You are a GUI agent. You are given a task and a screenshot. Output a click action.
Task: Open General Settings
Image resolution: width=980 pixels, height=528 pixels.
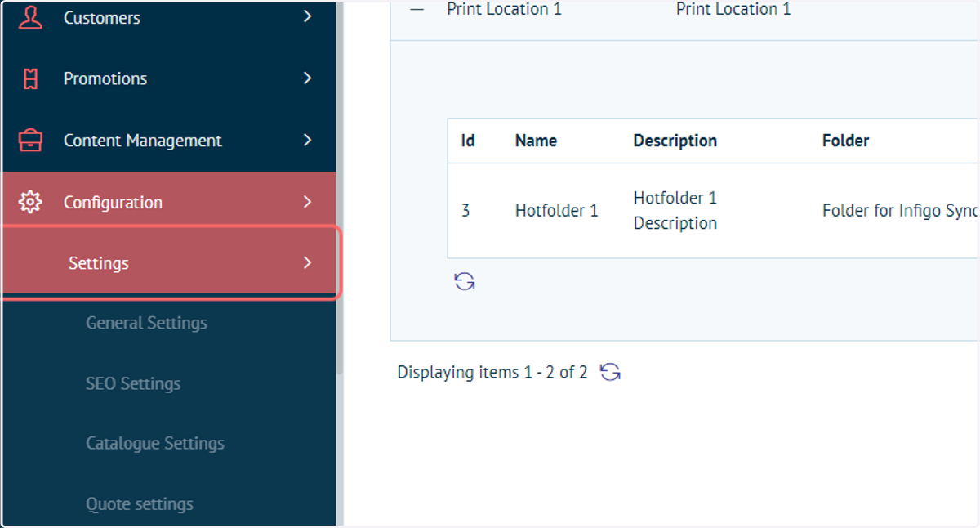tap(146, 323)
